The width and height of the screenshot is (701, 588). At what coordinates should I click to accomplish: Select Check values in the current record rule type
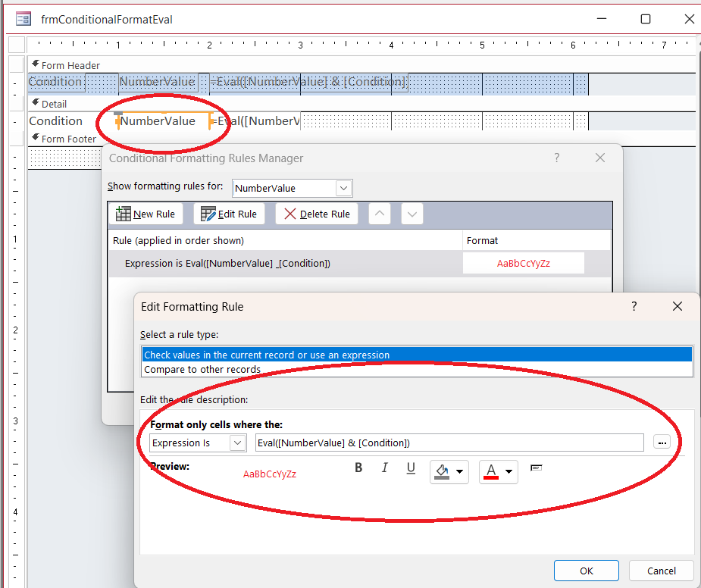click(x=417, y=355)
